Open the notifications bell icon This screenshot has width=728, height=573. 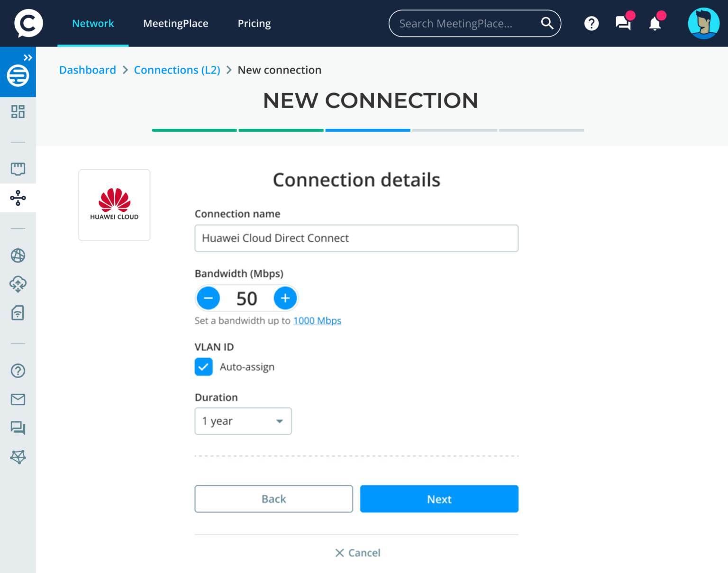coord(655,23)
